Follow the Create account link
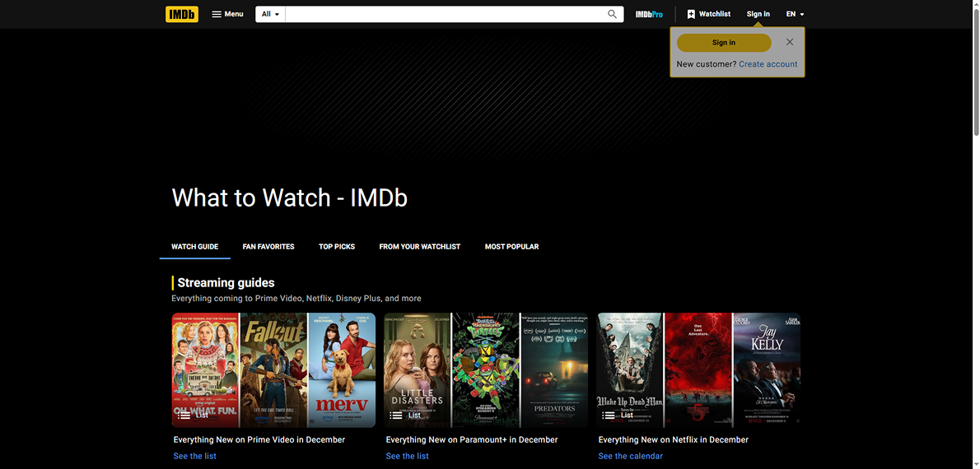This screenshot has width=980, height=469. (x=768, y=63)
